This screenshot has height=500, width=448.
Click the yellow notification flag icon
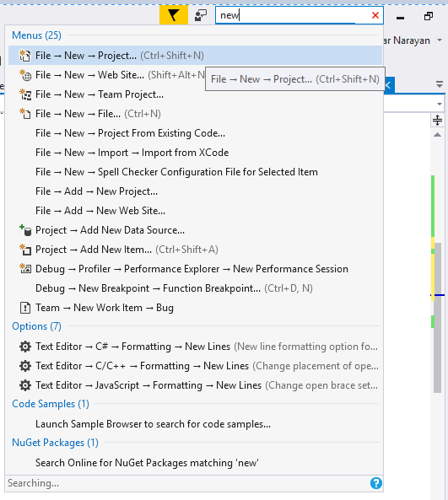174,15
